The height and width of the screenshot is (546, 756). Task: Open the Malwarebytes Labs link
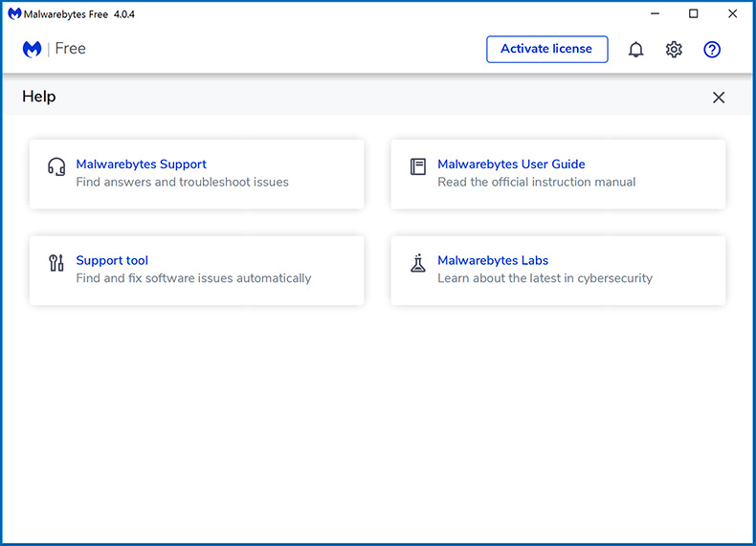(493, 260)
